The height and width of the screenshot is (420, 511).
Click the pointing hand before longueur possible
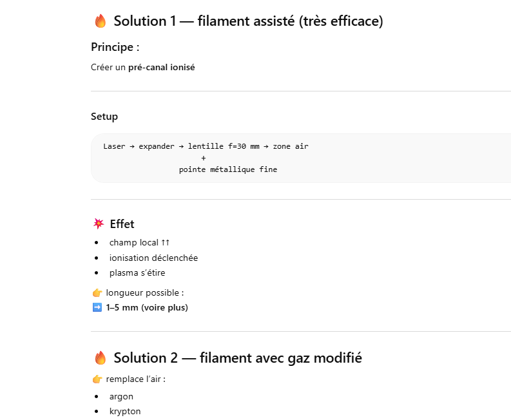pos(97,293)
